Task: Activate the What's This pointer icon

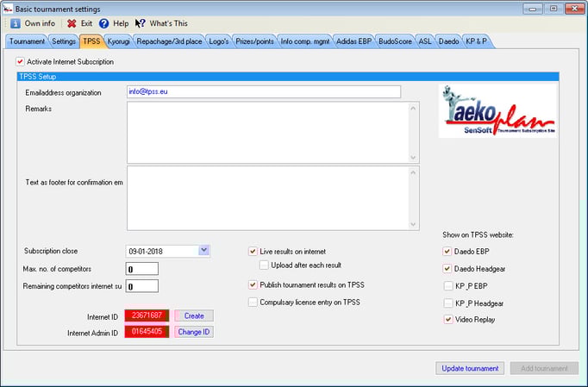Action: click(x=141, y=23)
